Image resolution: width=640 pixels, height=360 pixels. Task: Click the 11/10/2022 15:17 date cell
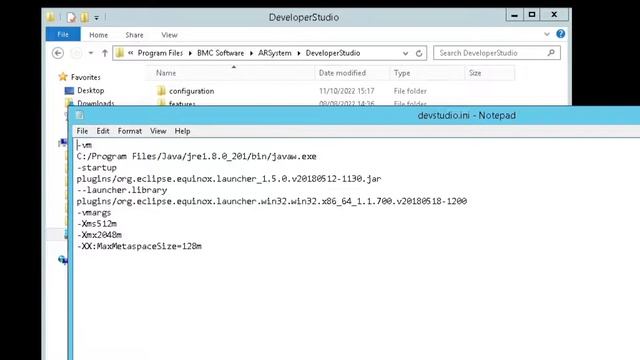347,91
